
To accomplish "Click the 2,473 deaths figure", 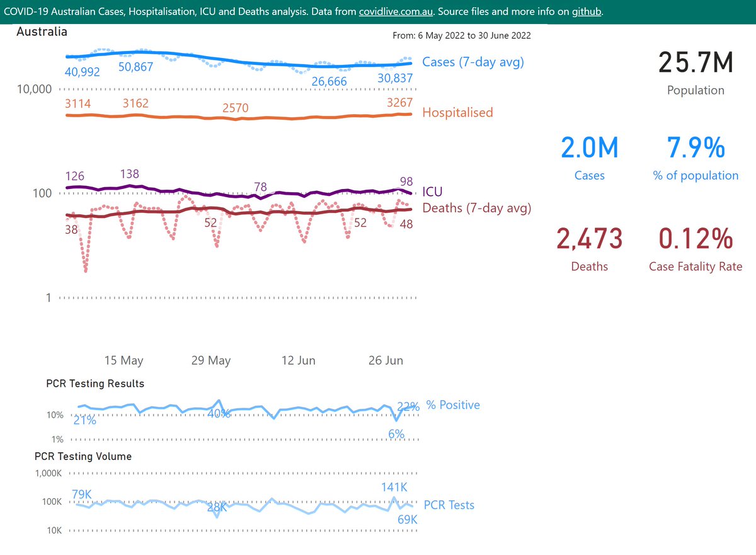I will (589, 239).
